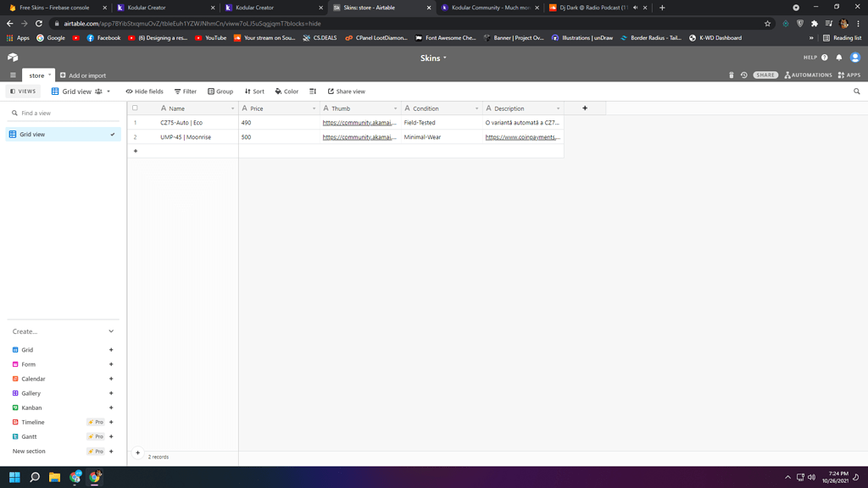
Task: Open Group toolbar option
Action: (220, 91)
